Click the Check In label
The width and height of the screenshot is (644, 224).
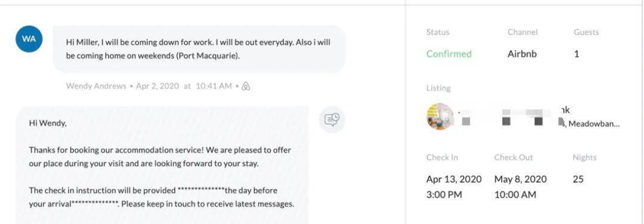pyautogui.click(x=442, y=157)
